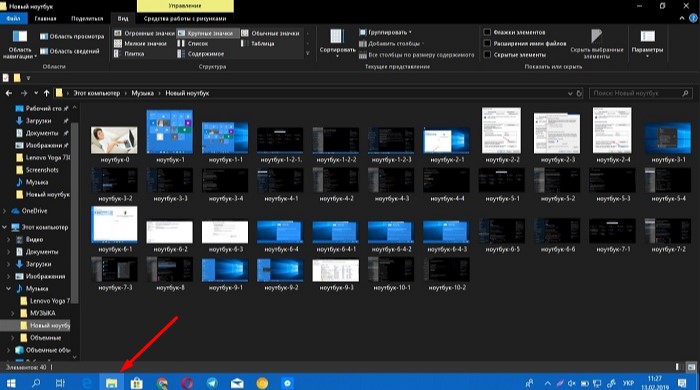Toggle Область просмотра preview pane

[x=72, y=37]
